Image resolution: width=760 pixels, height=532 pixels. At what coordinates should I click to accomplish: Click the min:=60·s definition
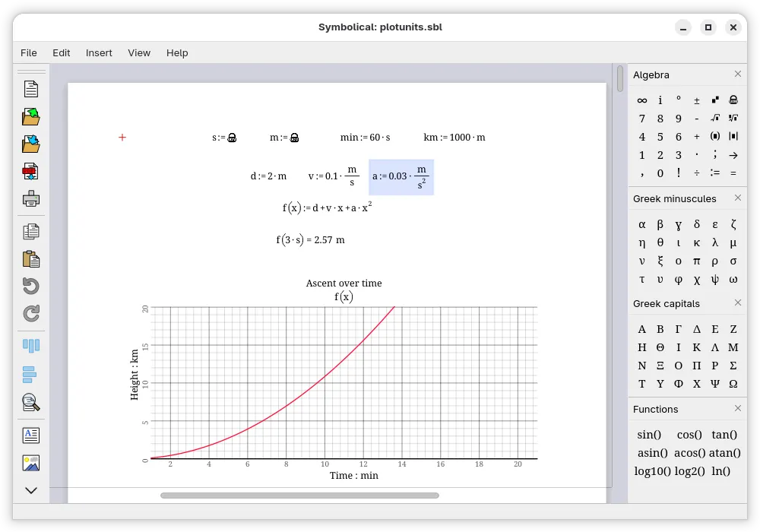365,137
